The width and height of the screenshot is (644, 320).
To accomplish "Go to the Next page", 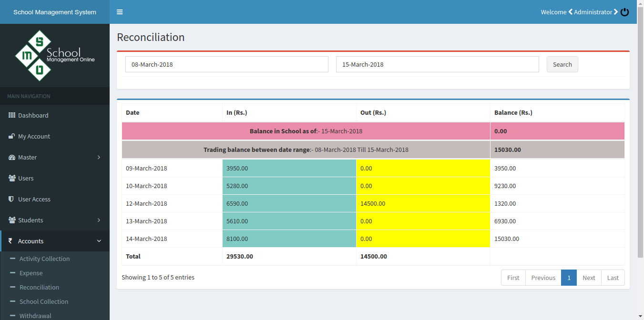I will 589,278.
